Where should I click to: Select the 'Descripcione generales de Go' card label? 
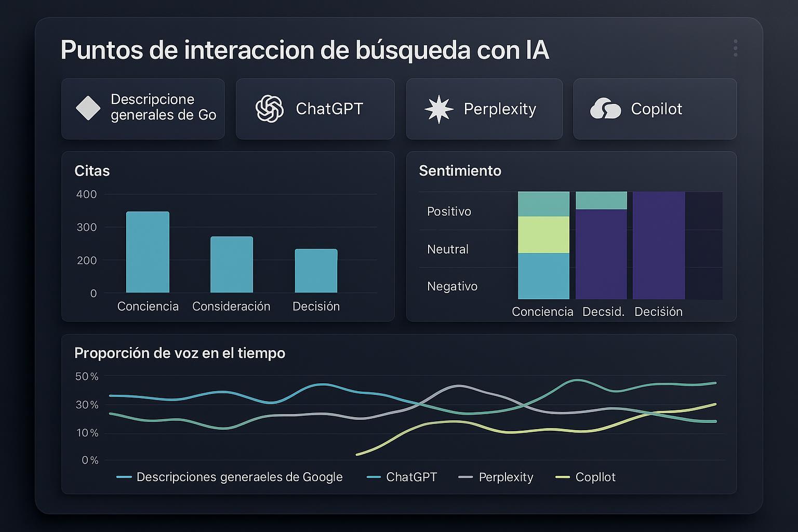[x=163, y=107]
